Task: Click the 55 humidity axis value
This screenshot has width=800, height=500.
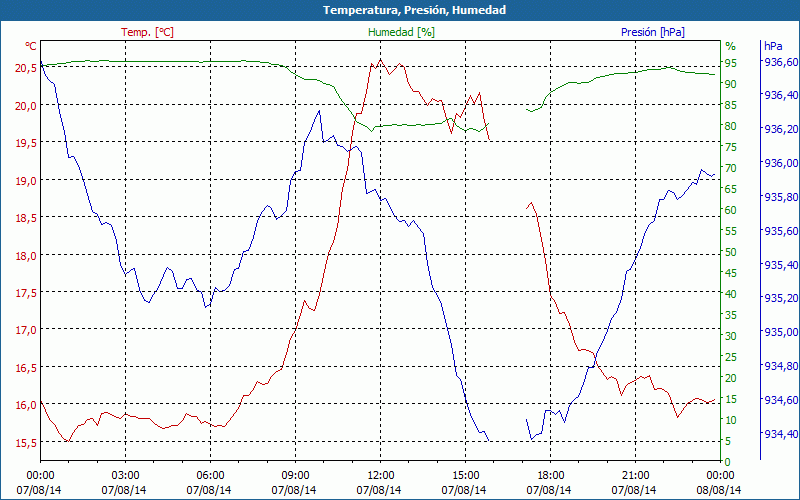Action: 731,231
